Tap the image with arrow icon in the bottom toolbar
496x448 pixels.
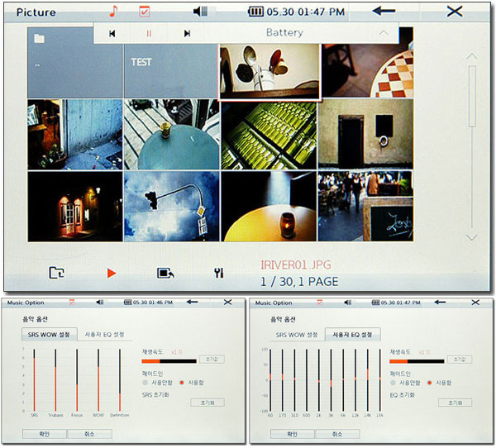click(165, 273)
